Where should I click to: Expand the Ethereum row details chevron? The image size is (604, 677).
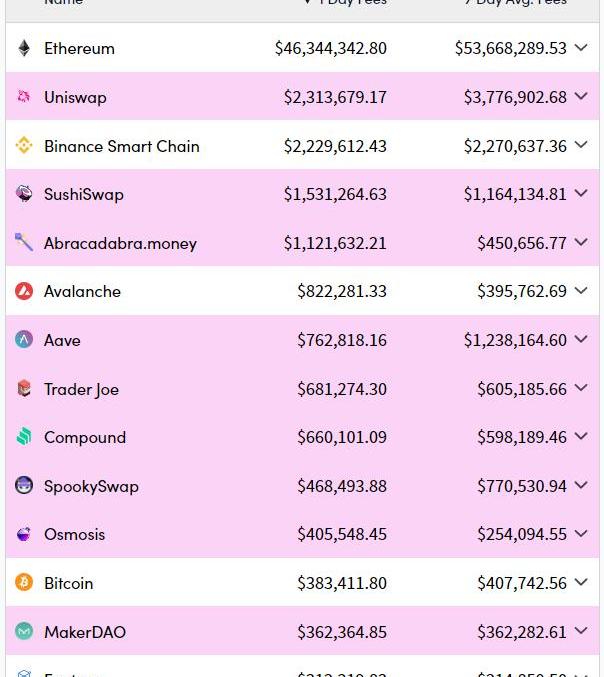click(581, 47)
